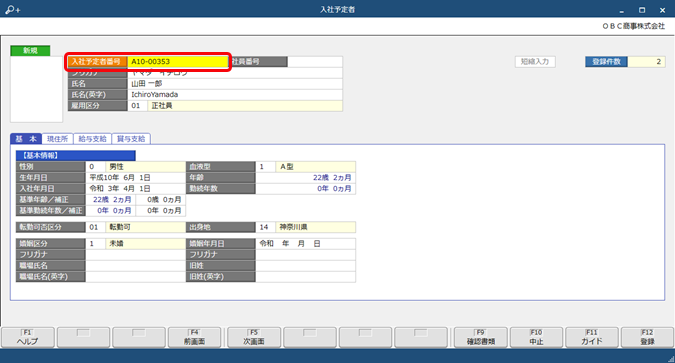Click the 年齢 value 22歳 2ヵ月

click(x=332, y=177)
